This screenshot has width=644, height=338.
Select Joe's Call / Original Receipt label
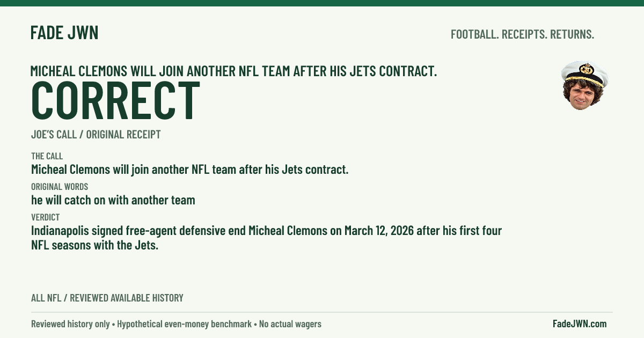point(96,135)
